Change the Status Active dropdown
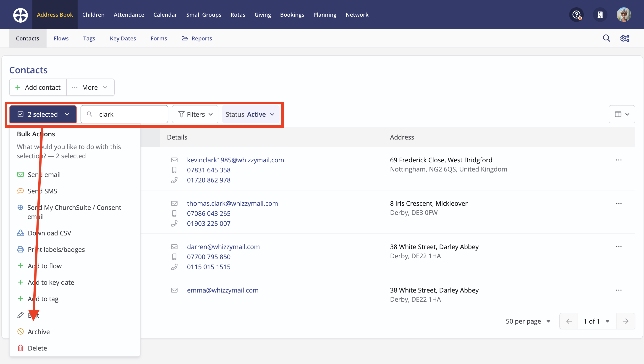The image size is (644, 364). pos(251,114)
